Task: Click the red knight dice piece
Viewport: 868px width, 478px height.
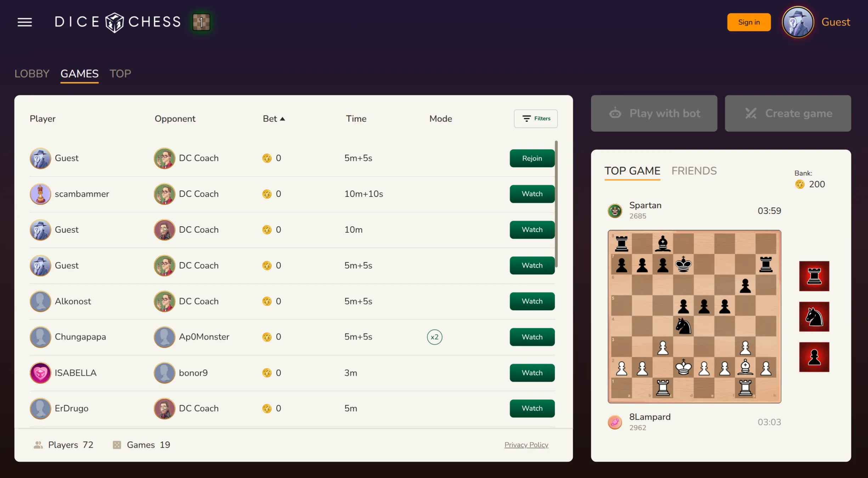Action: click(x=814, y=317)
